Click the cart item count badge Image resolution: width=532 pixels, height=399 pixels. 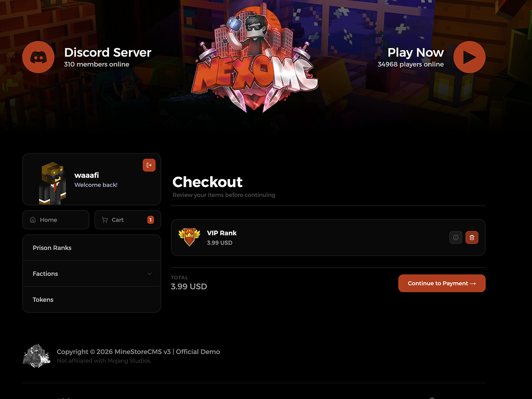coord(151,220)
